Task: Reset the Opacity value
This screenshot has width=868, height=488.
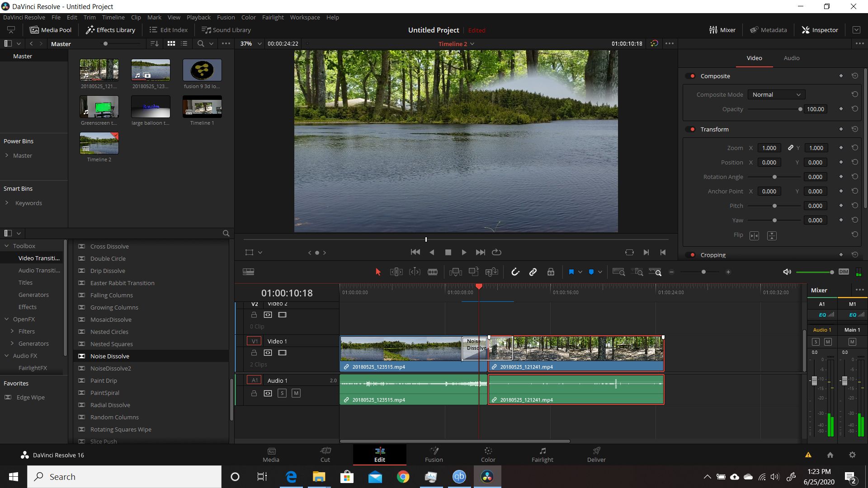Action: (x=854, y=109)
